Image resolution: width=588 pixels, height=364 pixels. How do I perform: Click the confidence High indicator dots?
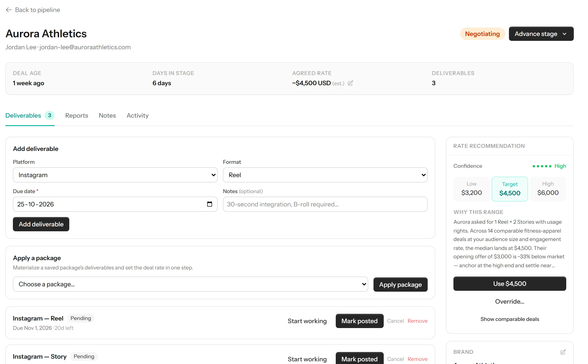542,166
